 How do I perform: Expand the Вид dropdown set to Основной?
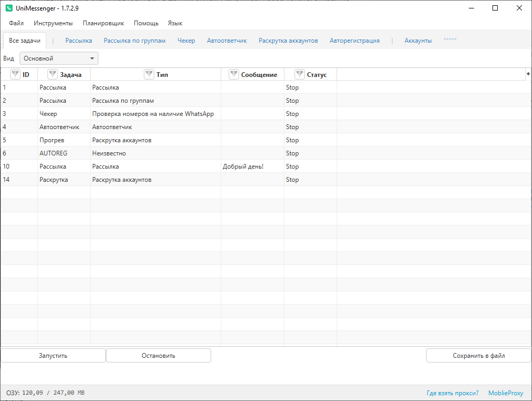click(59, 58)
